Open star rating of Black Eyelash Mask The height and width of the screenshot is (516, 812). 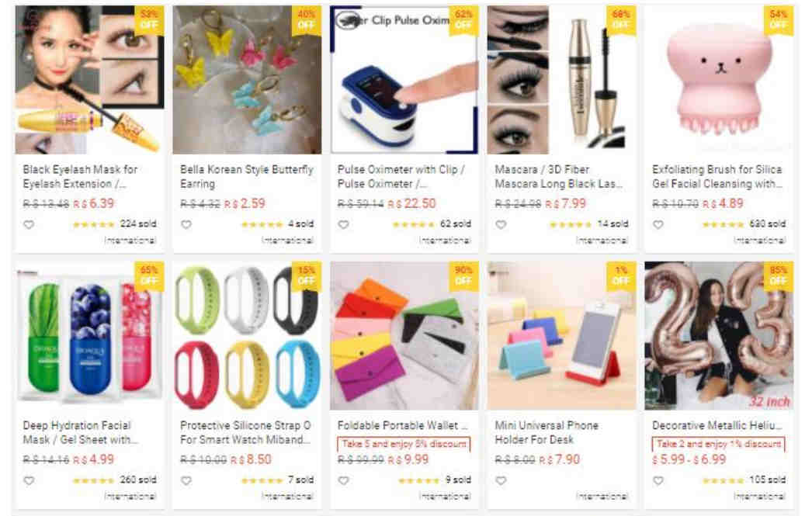tap(93, 224)
